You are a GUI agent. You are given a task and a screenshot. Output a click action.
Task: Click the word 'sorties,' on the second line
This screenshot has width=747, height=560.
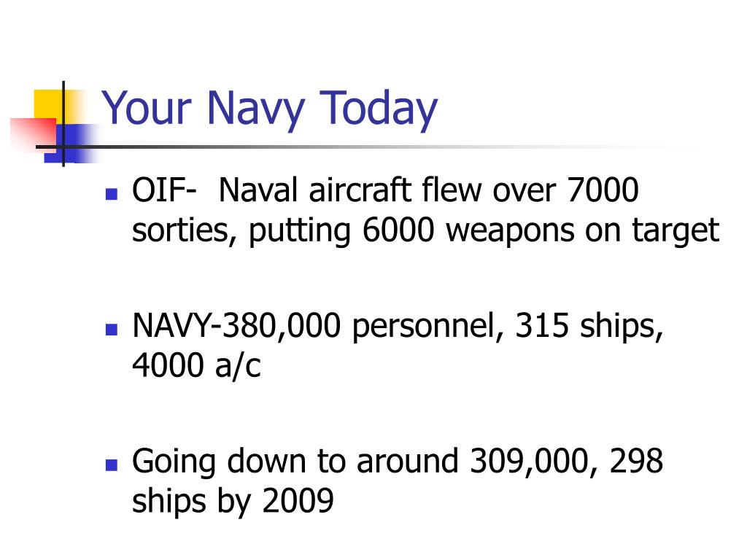[185, 231]
